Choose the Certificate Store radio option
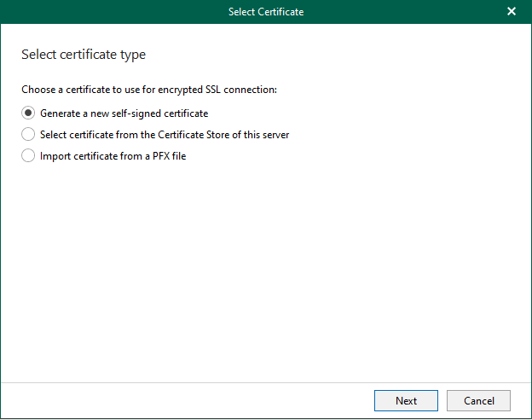 pyautogui.click(x=28, y=134)
